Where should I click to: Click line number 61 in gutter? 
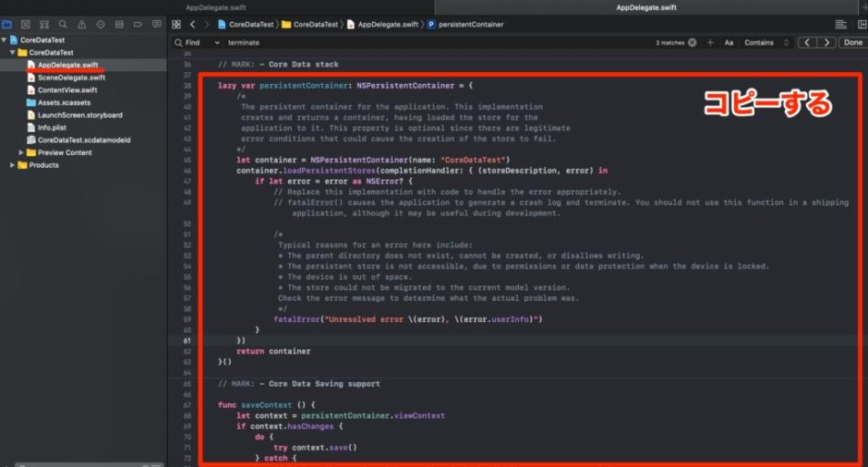(x=187, y=341)
